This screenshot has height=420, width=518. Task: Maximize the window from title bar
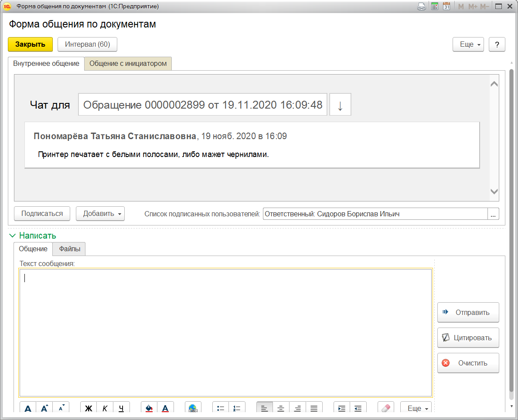[x=499, y=6]
